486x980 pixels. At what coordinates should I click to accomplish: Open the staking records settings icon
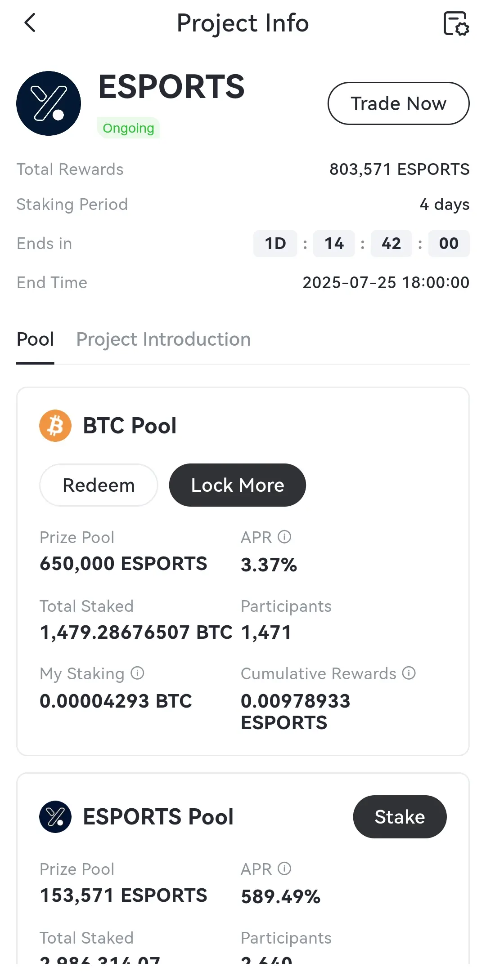pyautogui.click(x=456, y=23)
